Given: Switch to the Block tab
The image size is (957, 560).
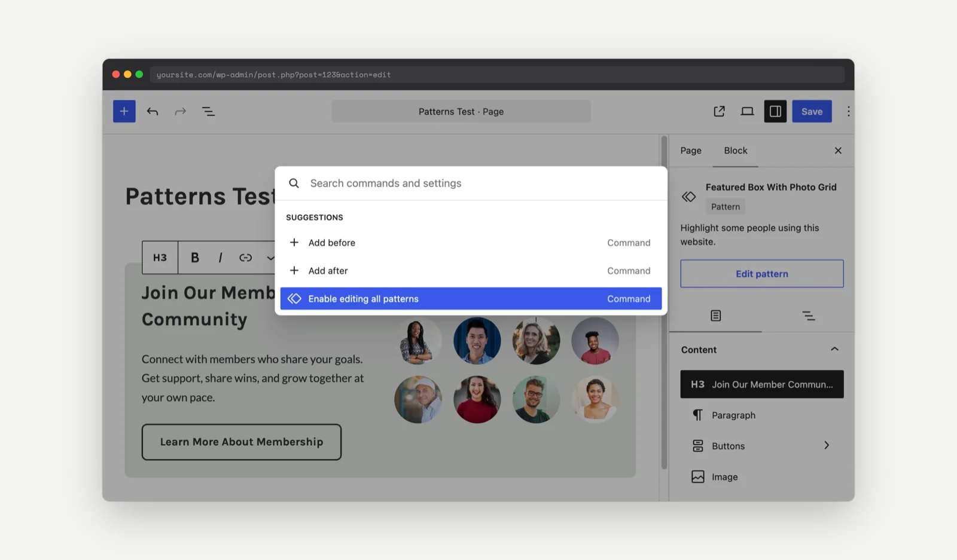Looking at the screenshot, I should pos(736,151).
